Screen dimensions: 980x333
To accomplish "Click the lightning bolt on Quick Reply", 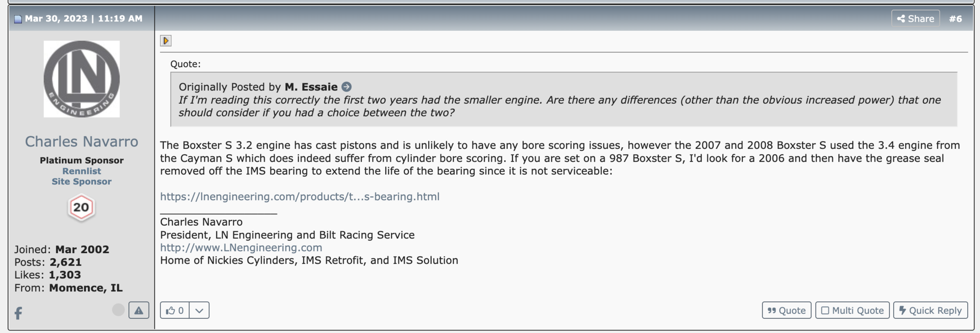I will point(903,310).
